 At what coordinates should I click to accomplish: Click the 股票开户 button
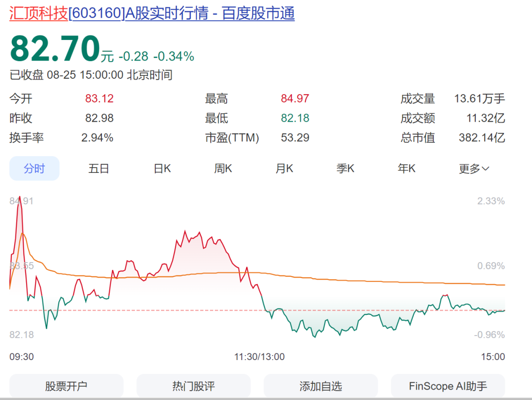[x=66, y=386]
